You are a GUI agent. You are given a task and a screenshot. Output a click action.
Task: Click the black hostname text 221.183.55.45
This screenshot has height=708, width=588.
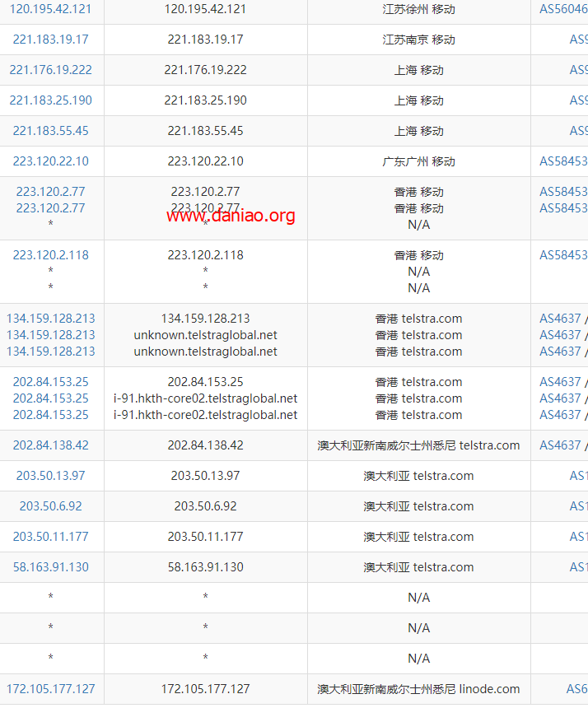tap(206, 131)
